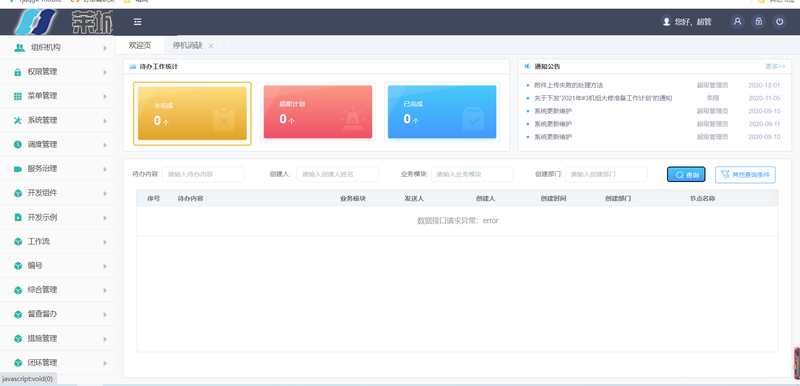The width and height of the screenshot is (800, 386).
Task: Click the 权限管理 lock icon in sidebar
Action: (18, 72)
